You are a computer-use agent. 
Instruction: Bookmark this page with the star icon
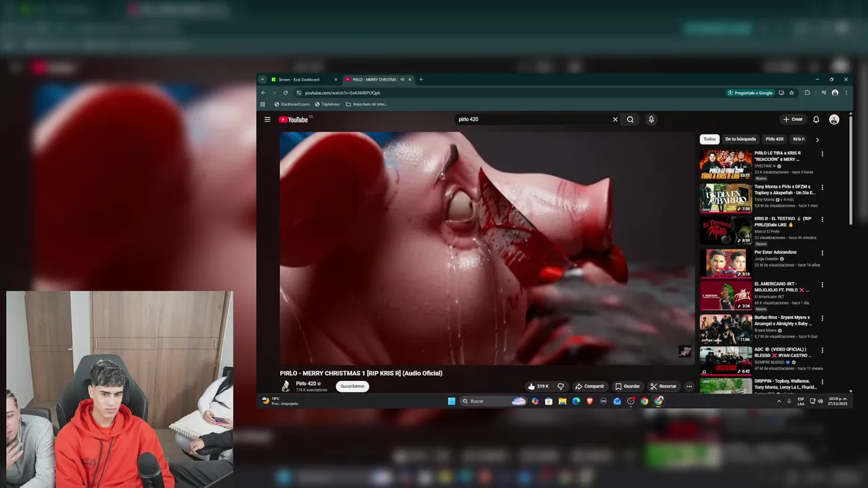[x=791, y=93]
